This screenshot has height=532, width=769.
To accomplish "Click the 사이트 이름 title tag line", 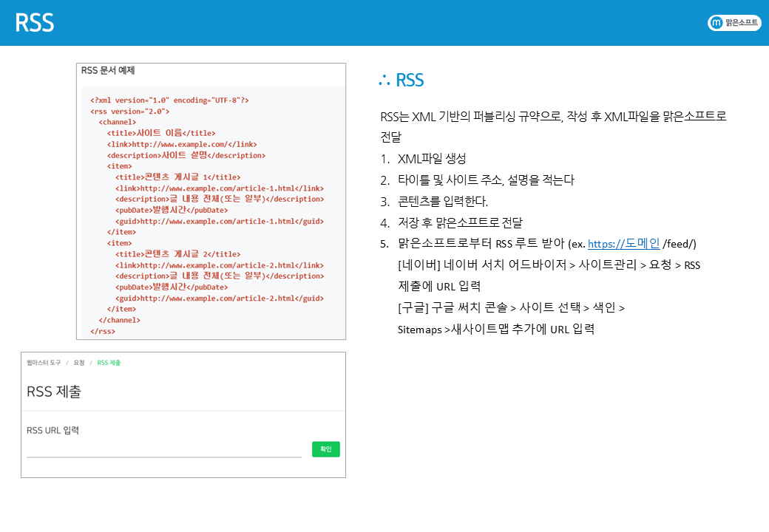I will pyautogui.click(x=161, y=133).
